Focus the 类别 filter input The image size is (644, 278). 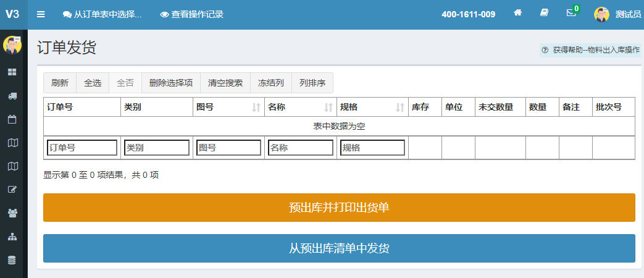(x=157, y=148)
